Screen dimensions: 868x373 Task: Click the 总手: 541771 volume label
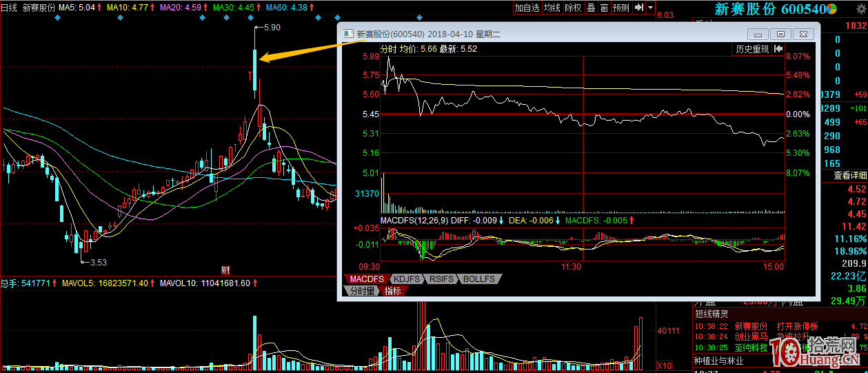[x=26, y=283]
